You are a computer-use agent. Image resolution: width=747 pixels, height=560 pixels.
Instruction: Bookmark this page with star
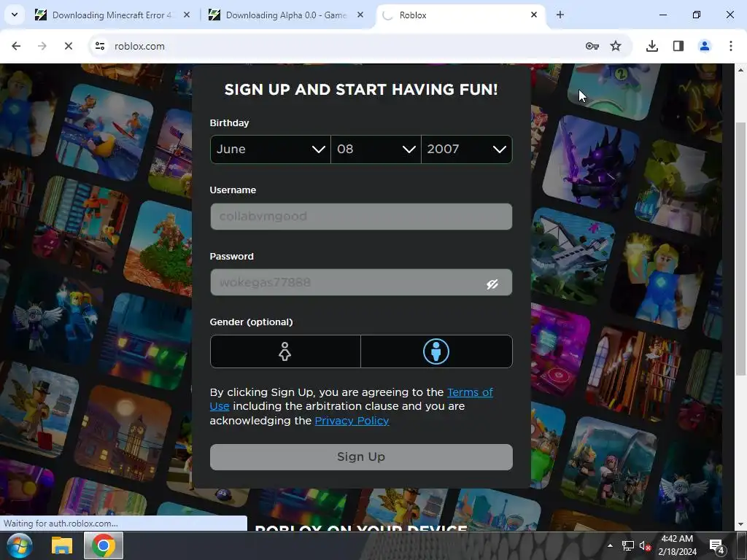coord(616,46)
